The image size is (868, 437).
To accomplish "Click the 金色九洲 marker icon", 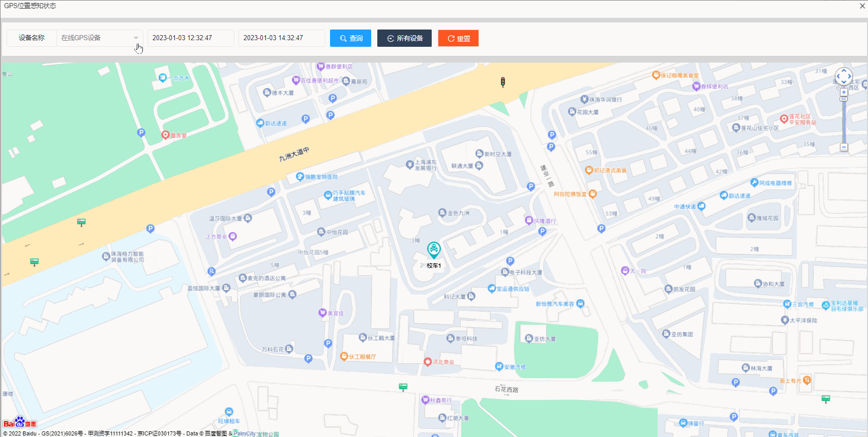I will point(442,213).
